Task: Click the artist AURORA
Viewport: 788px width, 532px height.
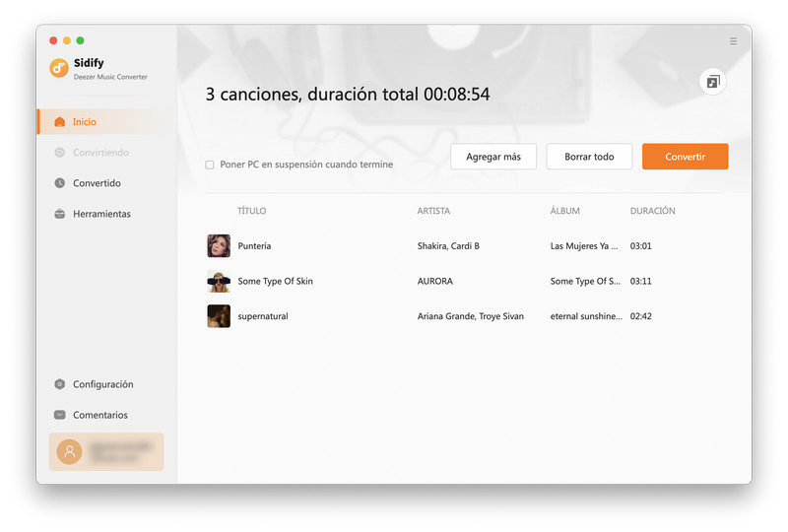Action: [x=435, y=281]
